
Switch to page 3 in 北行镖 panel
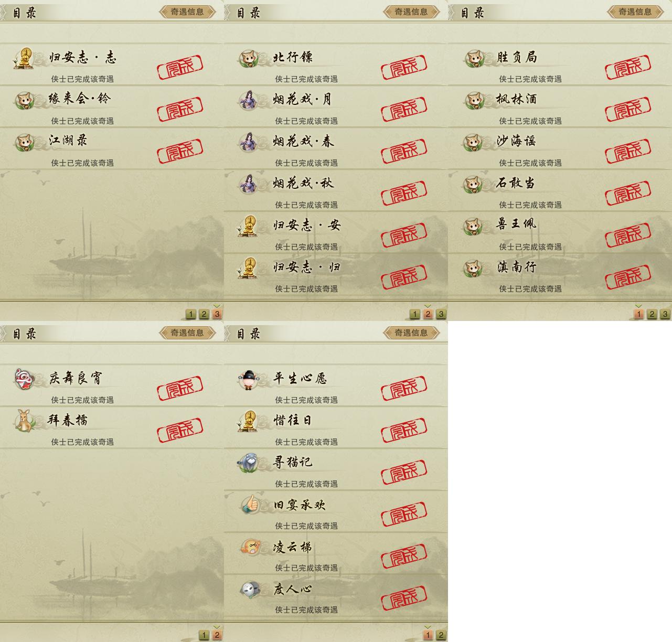[x=441, y=314]
